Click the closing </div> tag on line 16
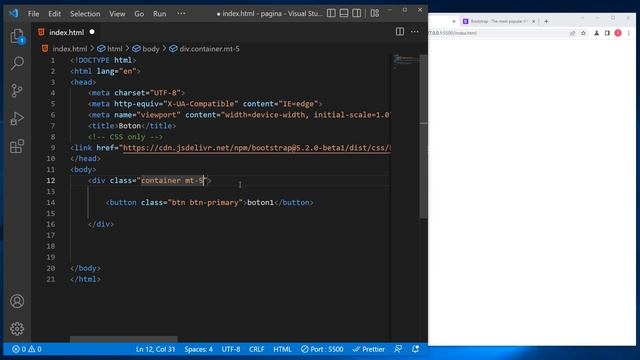 coord(101,224)
